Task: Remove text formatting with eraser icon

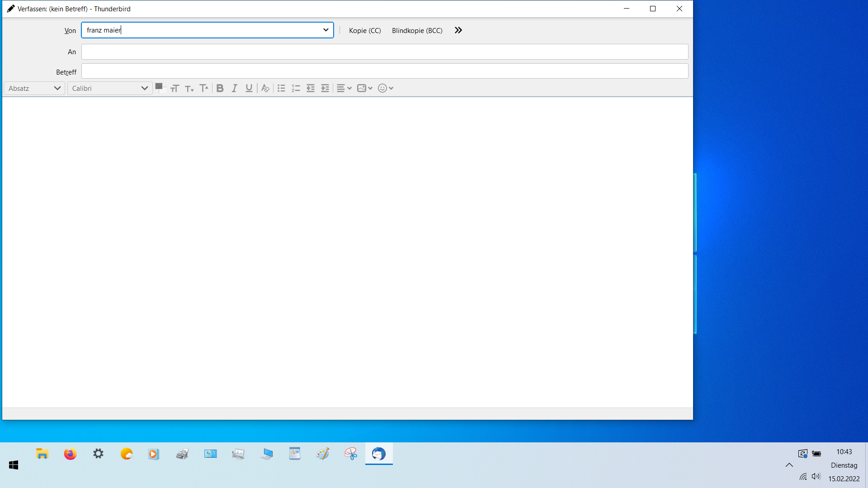Action: tap(265, 89)
